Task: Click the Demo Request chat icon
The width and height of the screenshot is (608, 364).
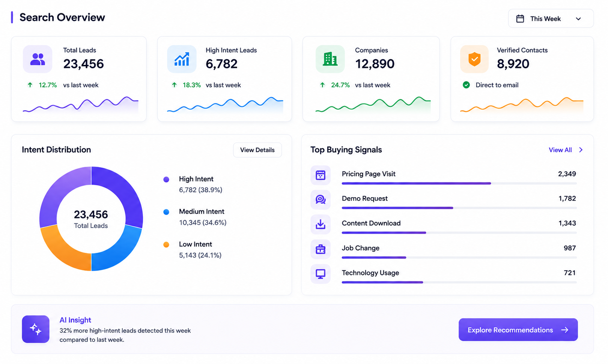Action: pyautogui.click(x=321, y=199)
